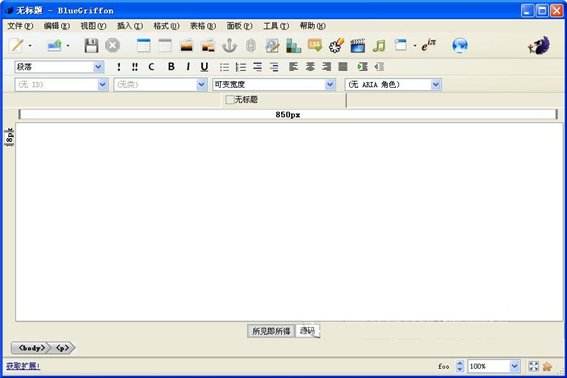Click the Save floppy disk icon

point(91,46)
